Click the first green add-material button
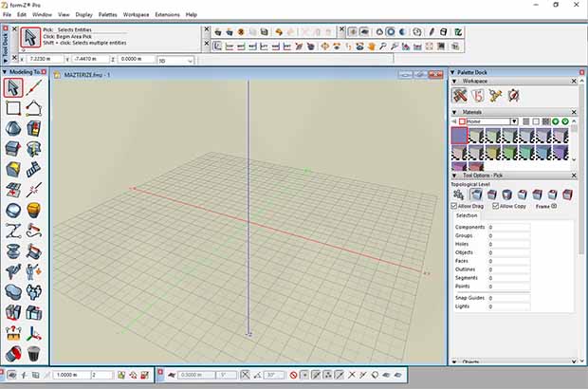Screen dimensions: 588x389 [556, 121]
